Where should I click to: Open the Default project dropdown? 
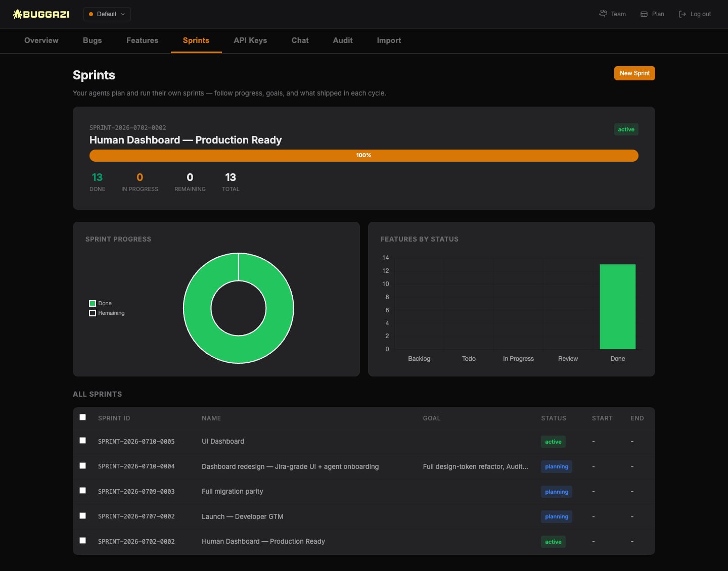(107, 14)
